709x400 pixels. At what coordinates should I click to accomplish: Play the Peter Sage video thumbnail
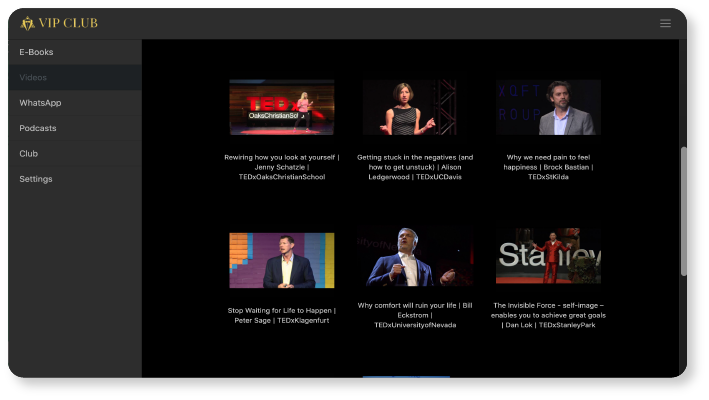(x=282, y=260)
